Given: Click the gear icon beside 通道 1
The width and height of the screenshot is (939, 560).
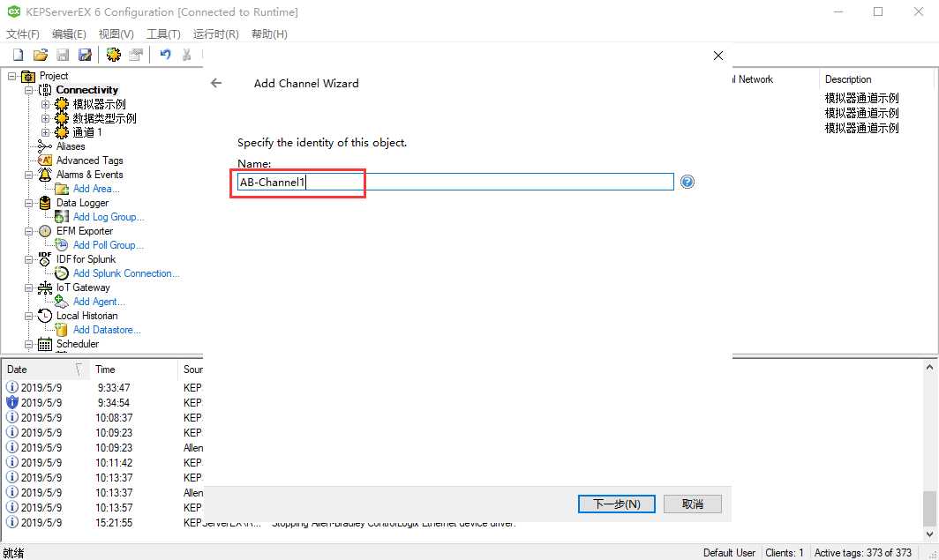Looking at the screenshot, I should click(62, 132).
